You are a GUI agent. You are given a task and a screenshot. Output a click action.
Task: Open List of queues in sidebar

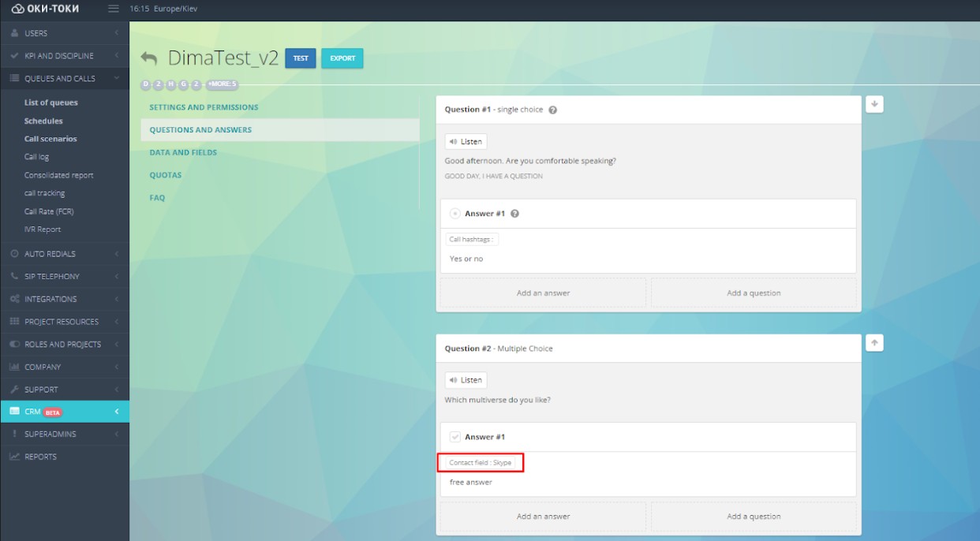coord(51,103)
